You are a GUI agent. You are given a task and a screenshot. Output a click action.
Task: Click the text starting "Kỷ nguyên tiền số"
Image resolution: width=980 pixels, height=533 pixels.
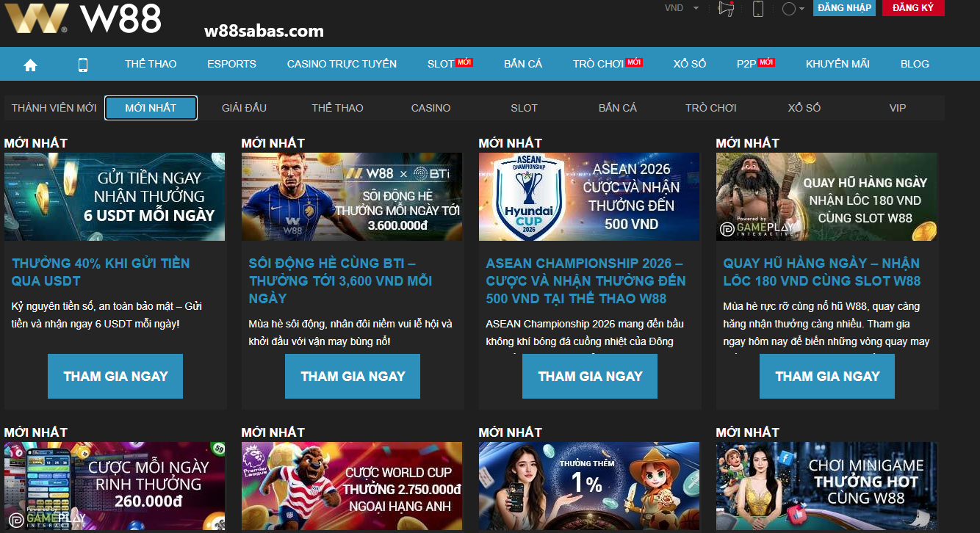click(107, 315)
